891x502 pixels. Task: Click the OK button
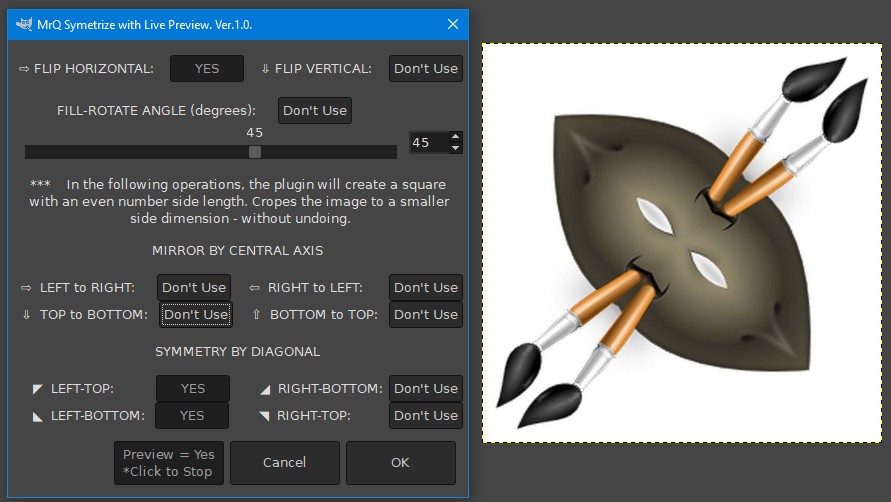coord(401,463)
